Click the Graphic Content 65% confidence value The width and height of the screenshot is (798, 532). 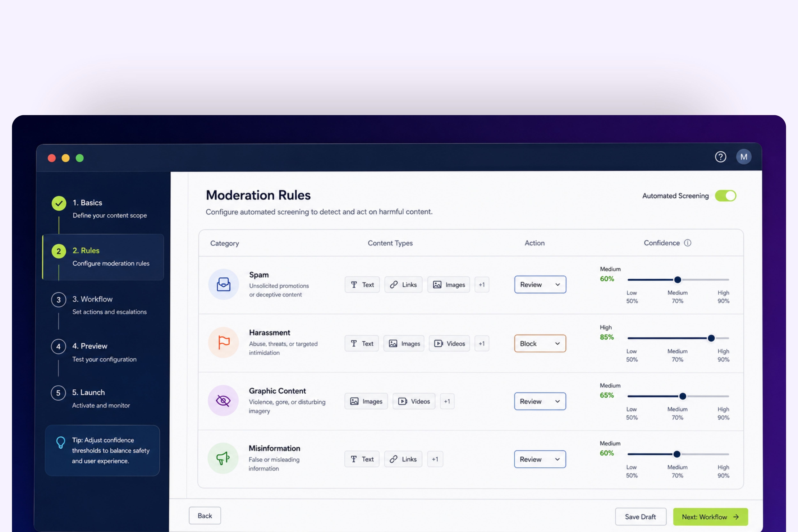click(607, 395)
